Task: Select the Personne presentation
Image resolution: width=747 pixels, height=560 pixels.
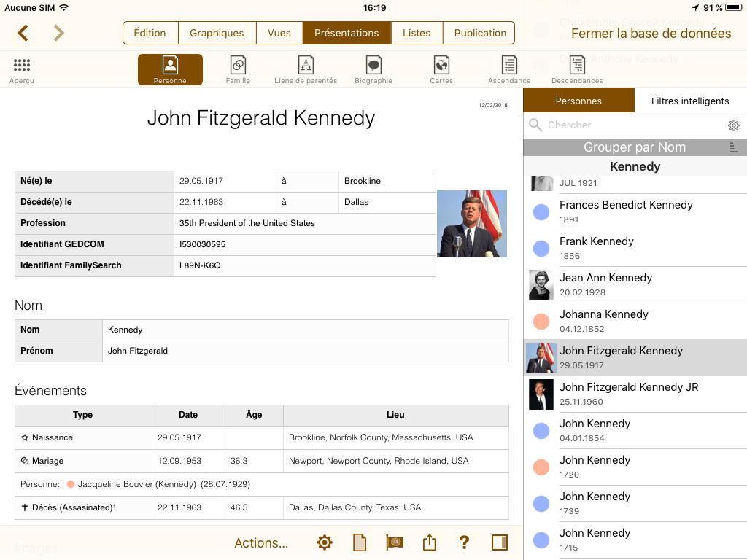Action: [x=170, y=69]
